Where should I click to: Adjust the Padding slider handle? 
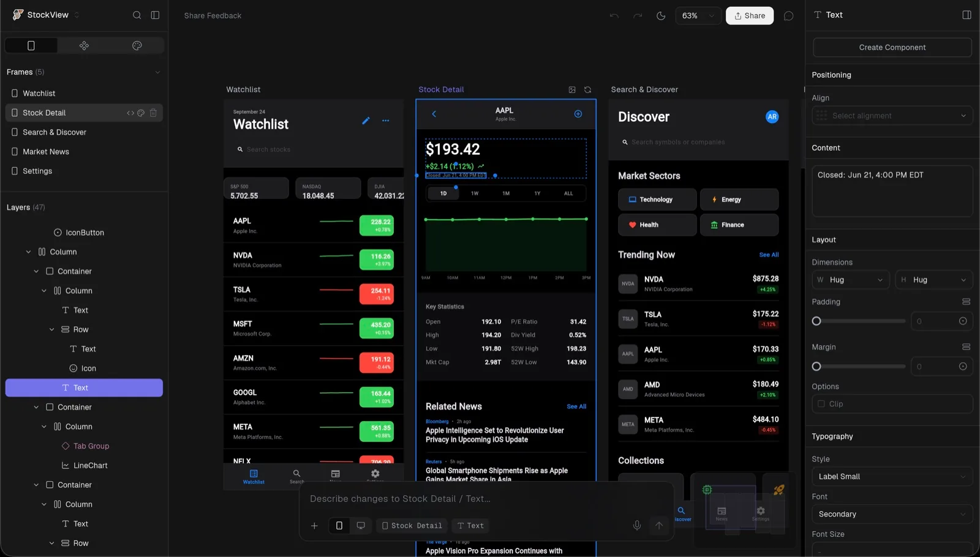(816, 321)
